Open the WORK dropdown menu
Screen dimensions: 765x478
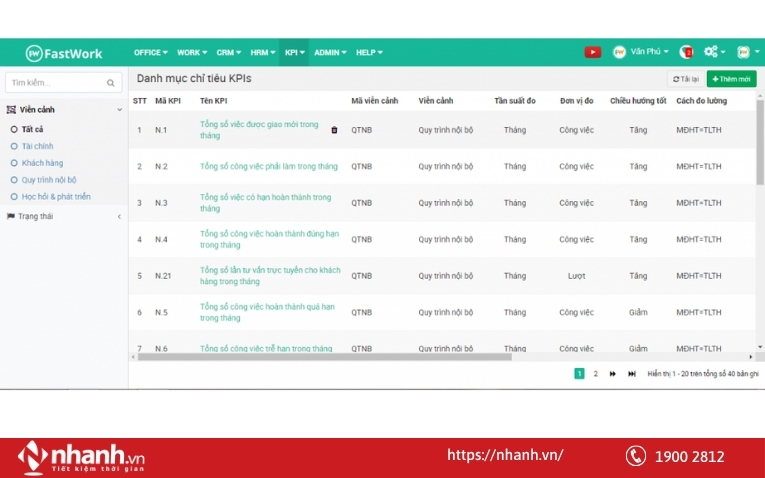[192, 52]
